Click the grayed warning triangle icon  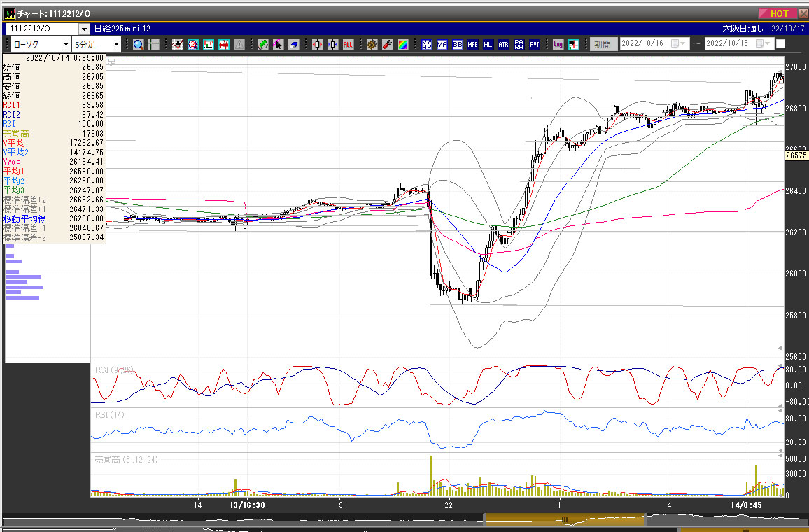click(239, 45)
